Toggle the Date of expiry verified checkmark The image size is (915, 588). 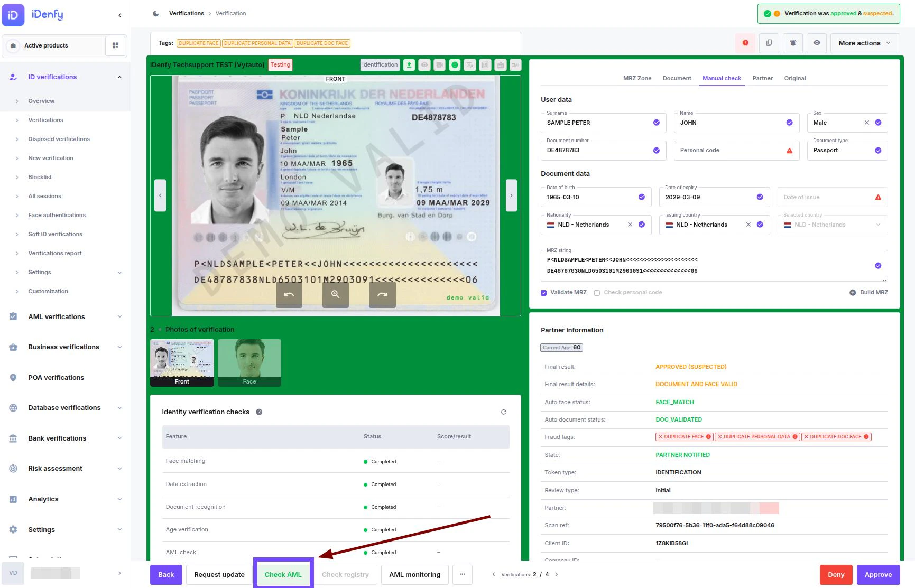[x=760, y=197]
